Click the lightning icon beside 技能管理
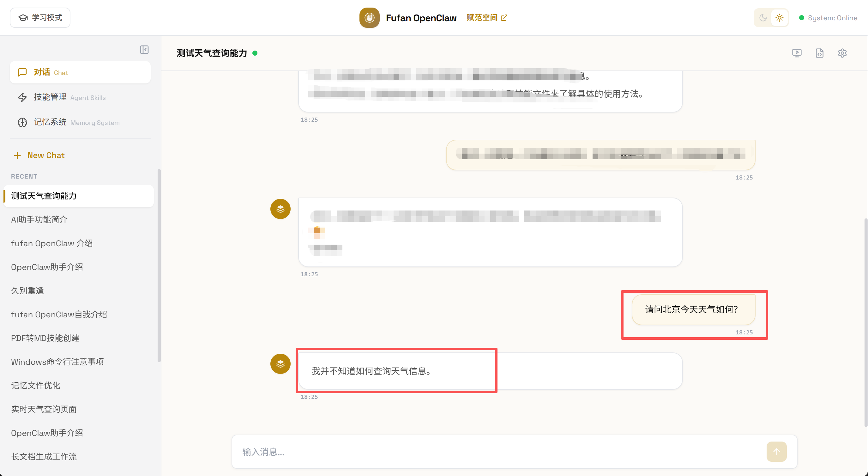This screenshot has width=868, height=476. 22,97
